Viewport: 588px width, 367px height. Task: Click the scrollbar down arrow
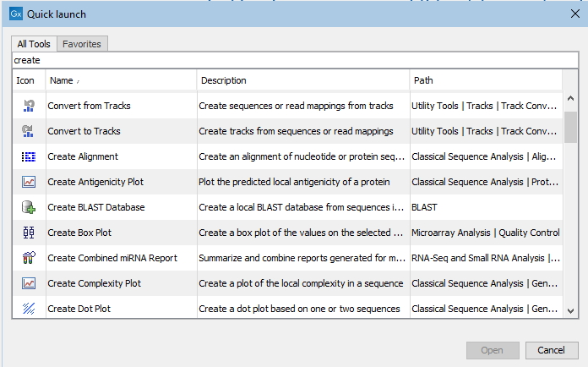(570, 310)
